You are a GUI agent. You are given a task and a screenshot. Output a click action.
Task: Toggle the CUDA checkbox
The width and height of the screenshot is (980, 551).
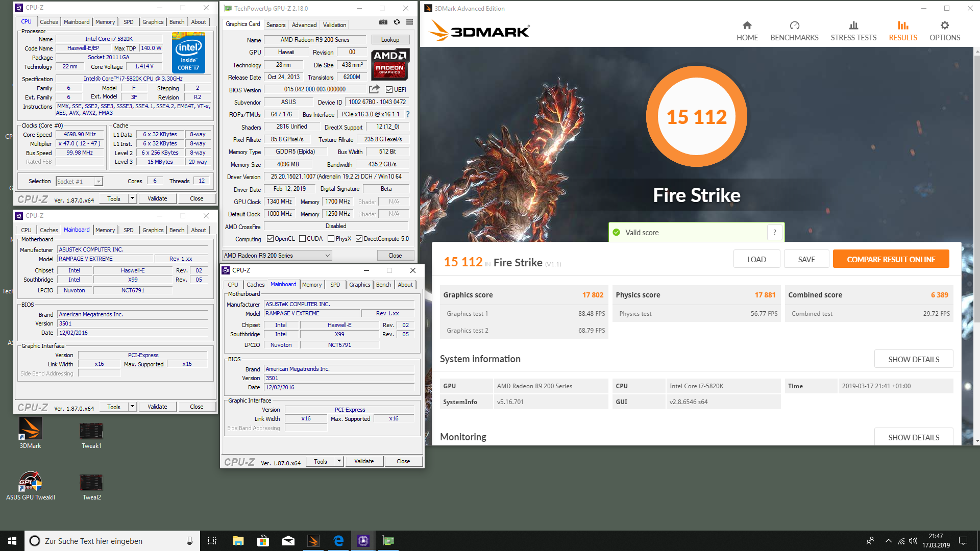(x=303, y=239)
